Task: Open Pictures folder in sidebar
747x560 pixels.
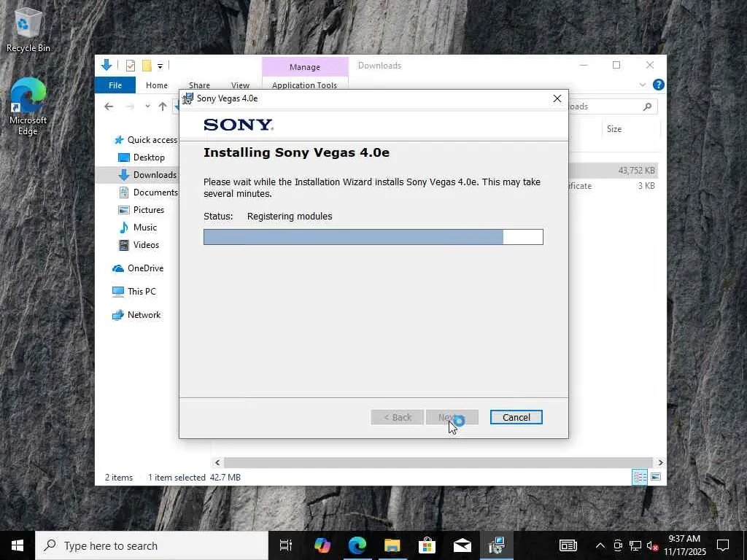Action: 142,210
